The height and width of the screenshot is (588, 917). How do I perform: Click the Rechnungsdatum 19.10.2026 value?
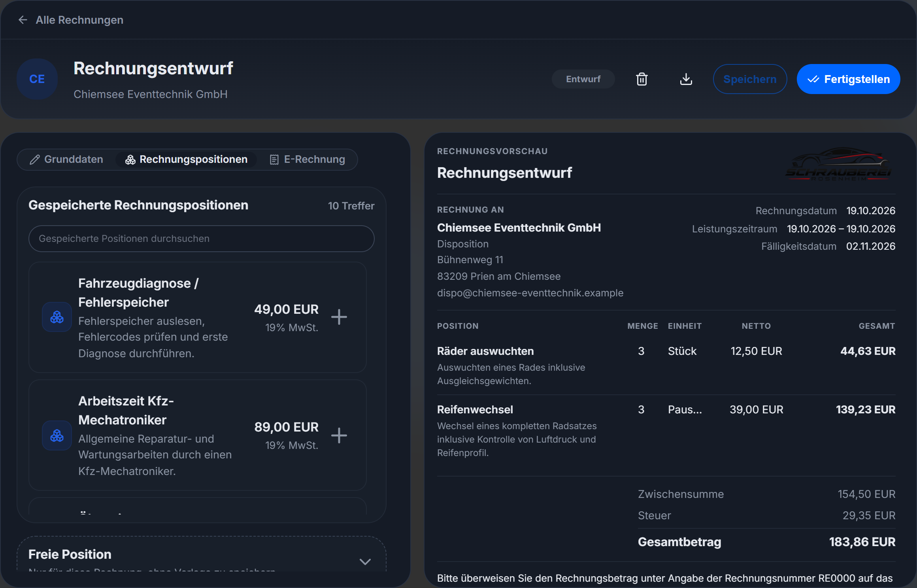pos(871,211)
